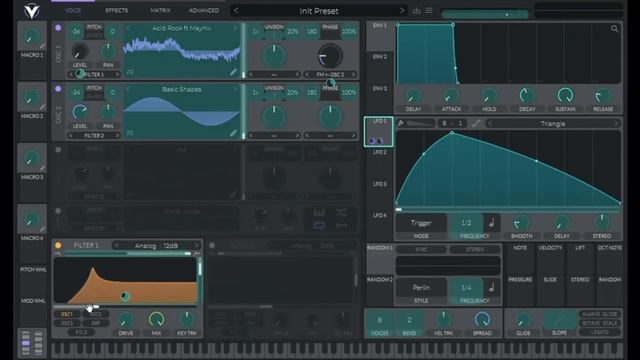This screenshot has width=640, height=360.
Task: Toggle Always Glide option
Action: (600, 314)
